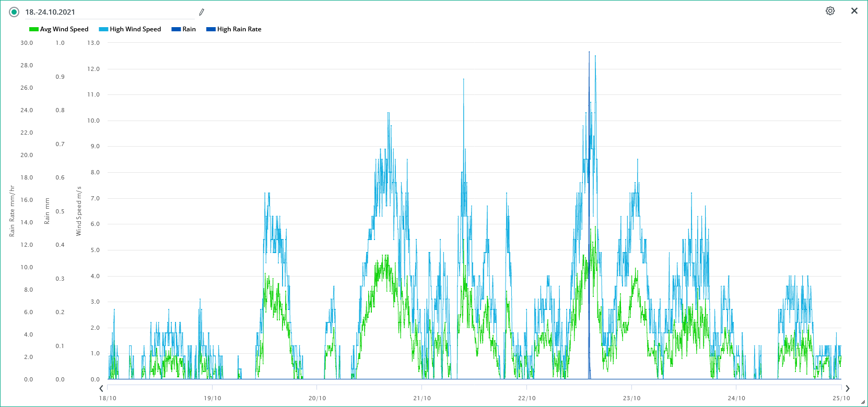Viewport: 868px width, 407px height.
Task: Click the 21/10 date label on axis
Action: point(422,398)
